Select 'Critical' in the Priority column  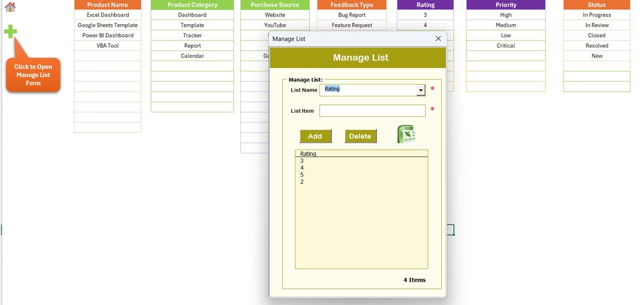tap(506, 45)
